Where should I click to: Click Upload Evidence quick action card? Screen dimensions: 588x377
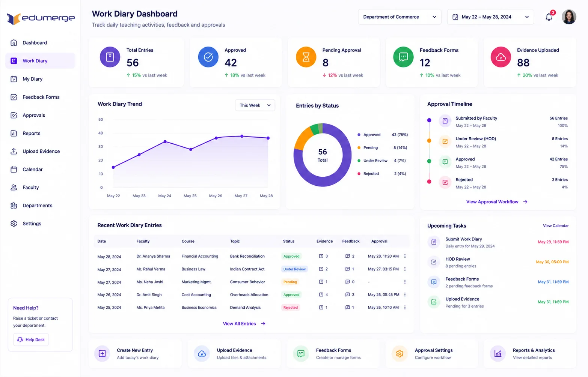(234, 354)
